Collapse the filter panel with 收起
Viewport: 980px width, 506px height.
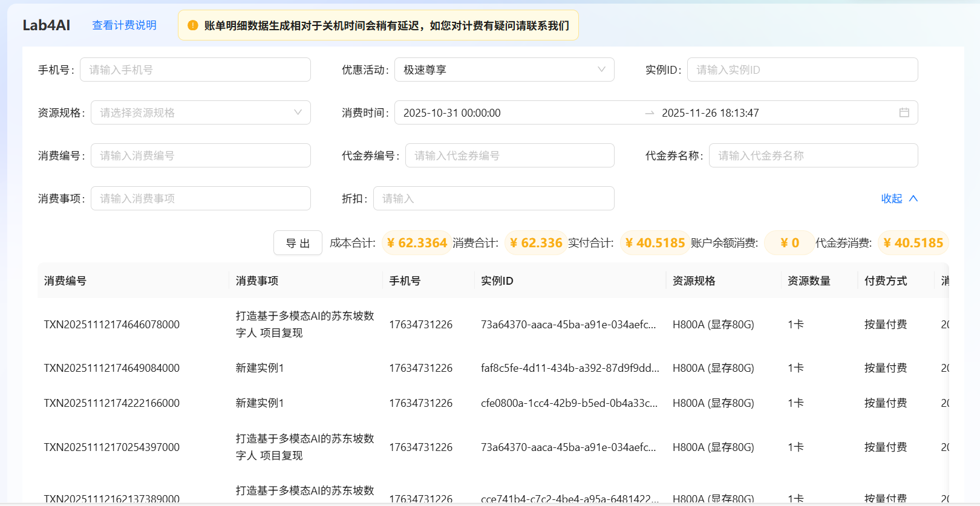[892, 198]
